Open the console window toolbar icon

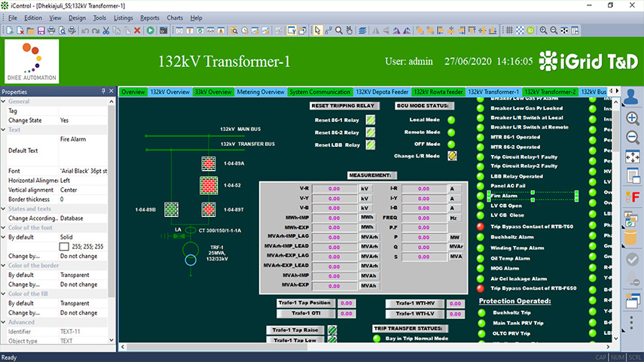[163, 30]
